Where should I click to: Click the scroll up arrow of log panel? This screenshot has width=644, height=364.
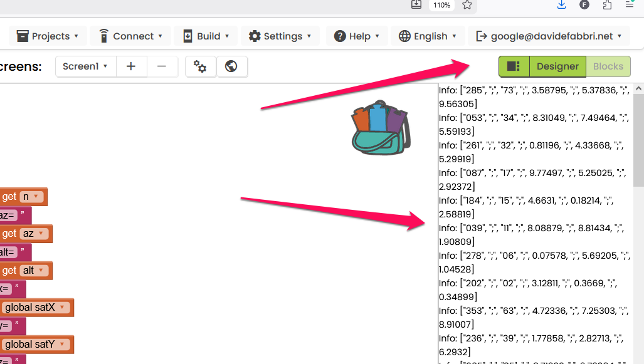(x=638, y=88)
